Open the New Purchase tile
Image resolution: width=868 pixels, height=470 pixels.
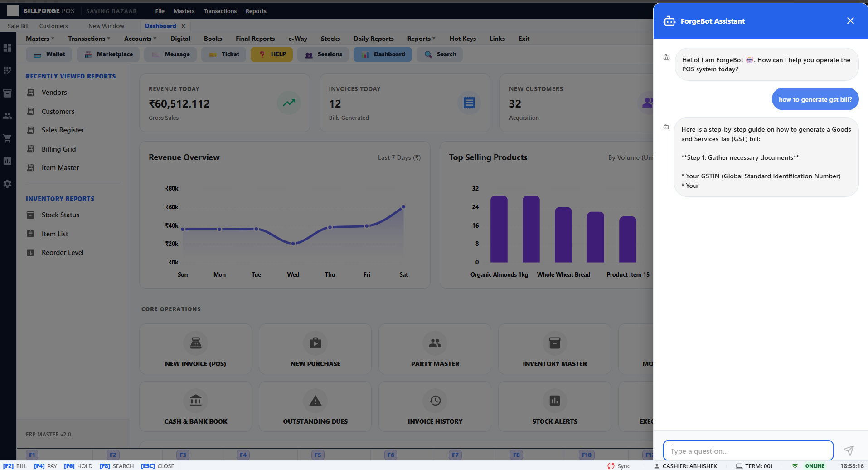tap(315, 349)
